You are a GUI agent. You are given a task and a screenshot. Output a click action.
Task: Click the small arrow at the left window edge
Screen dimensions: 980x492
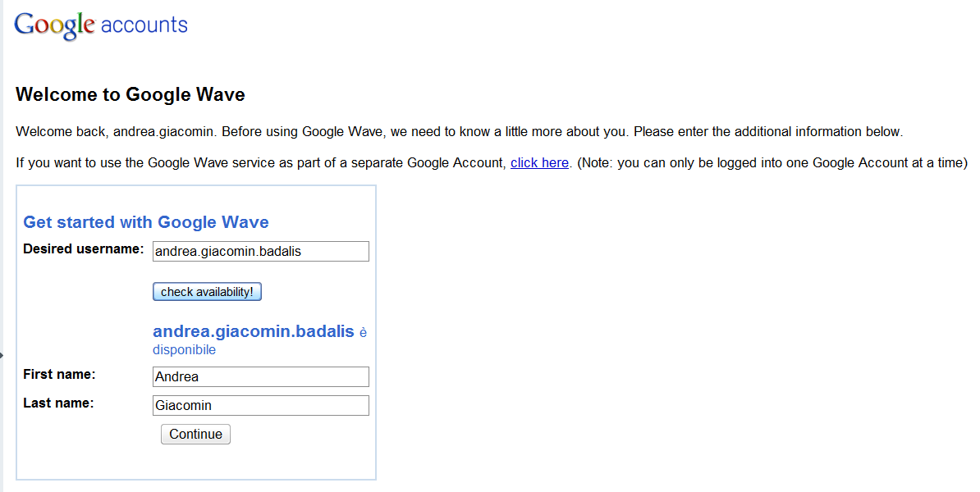(2, 355)
